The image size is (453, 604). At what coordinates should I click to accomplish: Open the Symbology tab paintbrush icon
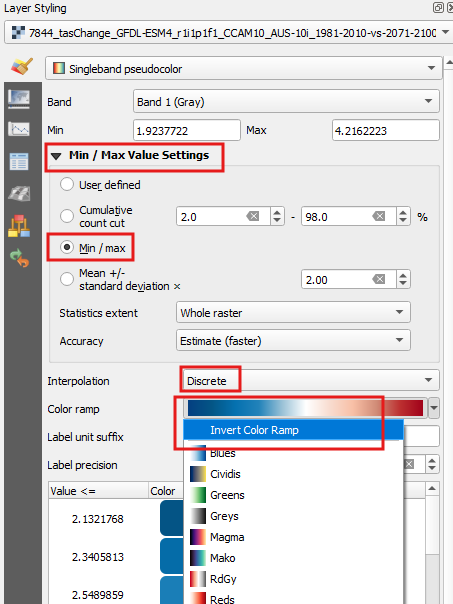click(22, 67)
